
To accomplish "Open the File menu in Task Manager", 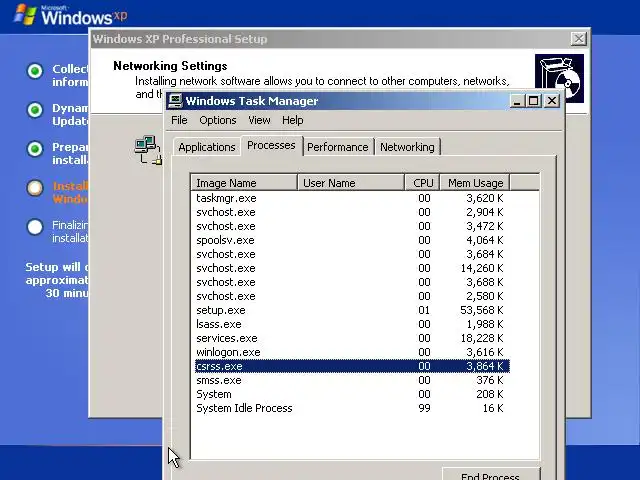I will [179, 120].
